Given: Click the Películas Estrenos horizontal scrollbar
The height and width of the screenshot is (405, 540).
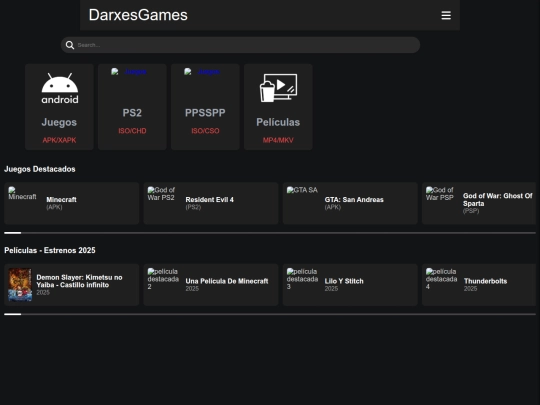Looking at the screenshot, I should point(270,314).
